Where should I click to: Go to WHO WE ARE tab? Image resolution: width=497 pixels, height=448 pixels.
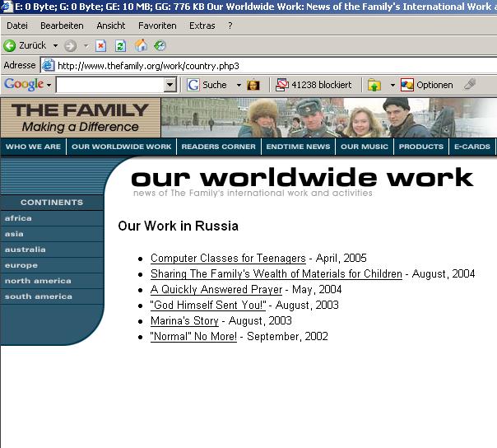click(33, 147)
